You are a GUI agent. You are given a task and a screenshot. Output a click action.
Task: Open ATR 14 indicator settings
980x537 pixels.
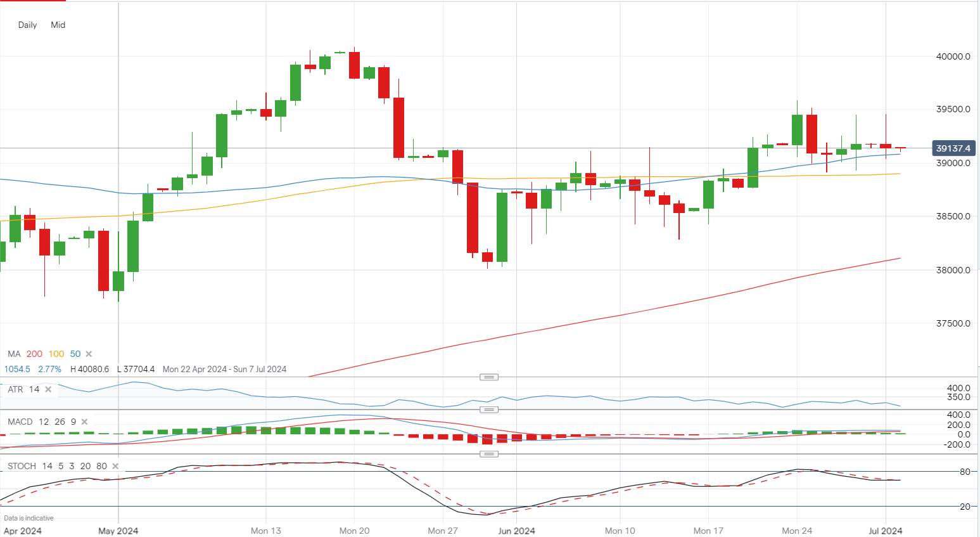23,389
